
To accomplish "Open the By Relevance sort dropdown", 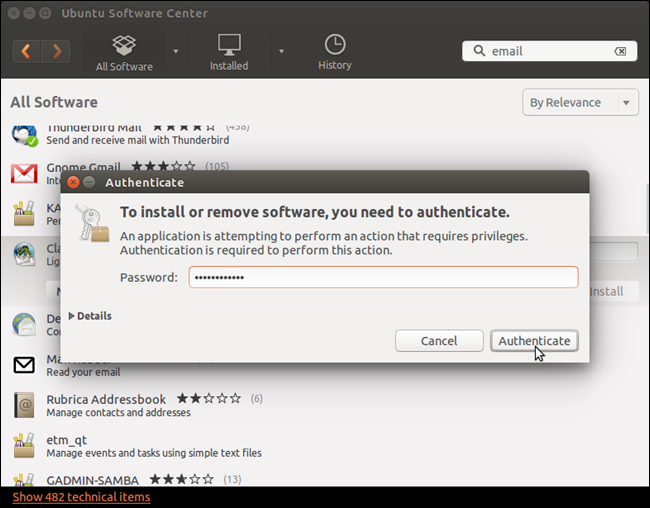I will (580, 102).
